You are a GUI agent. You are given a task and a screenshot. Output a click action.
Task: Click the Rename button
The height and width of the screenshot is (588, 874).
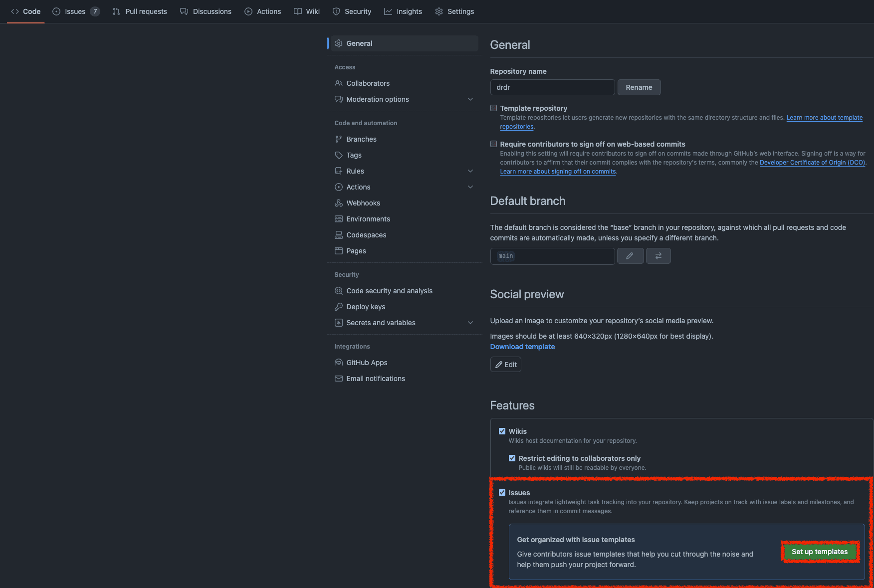pos(639,87)
